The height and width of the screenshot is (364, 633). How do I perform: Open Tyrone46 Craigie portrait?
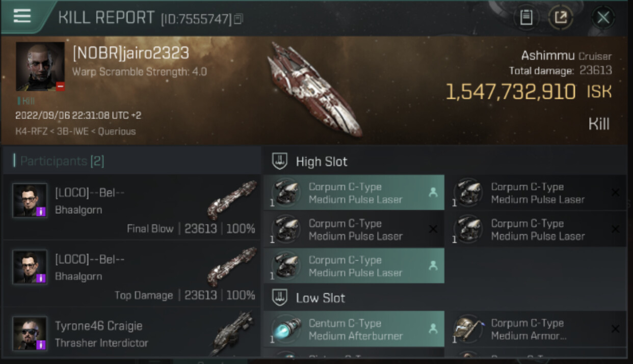30,333
